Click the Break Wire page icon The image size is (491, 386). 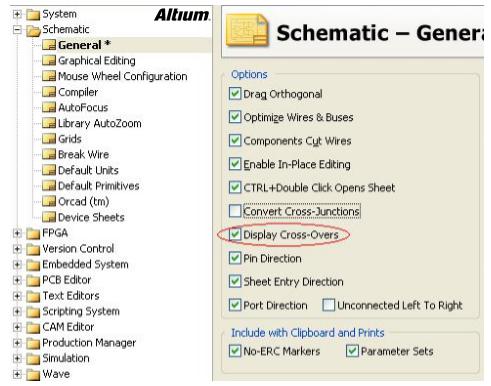pos(49,154)
